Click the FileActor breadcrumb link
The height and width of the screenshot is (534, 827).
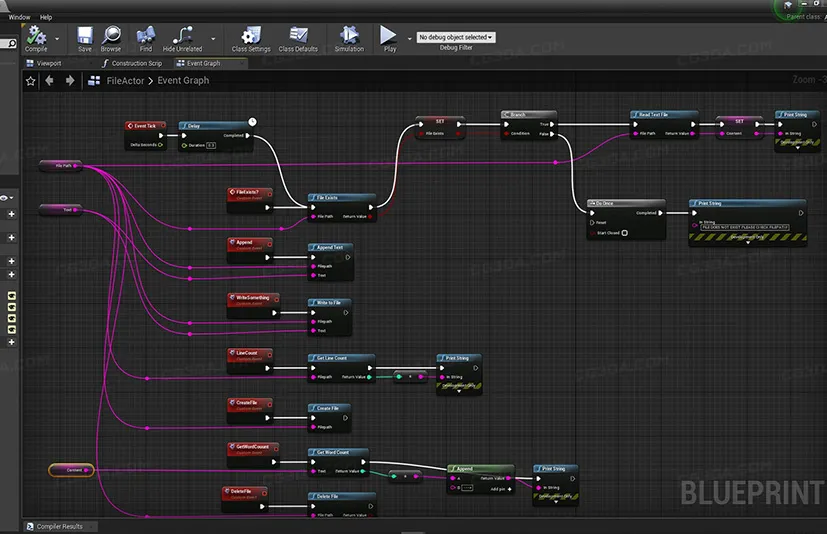coord(125,81)
